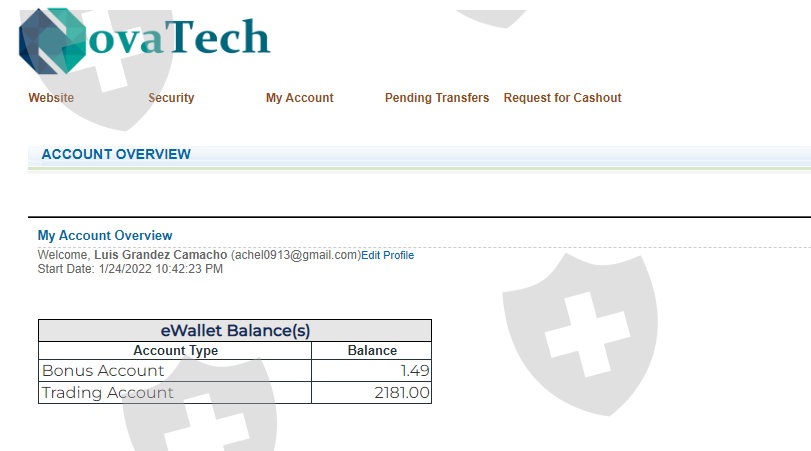
Task: Click the 1.49 bonus balance value
Action: coord(414,371)
